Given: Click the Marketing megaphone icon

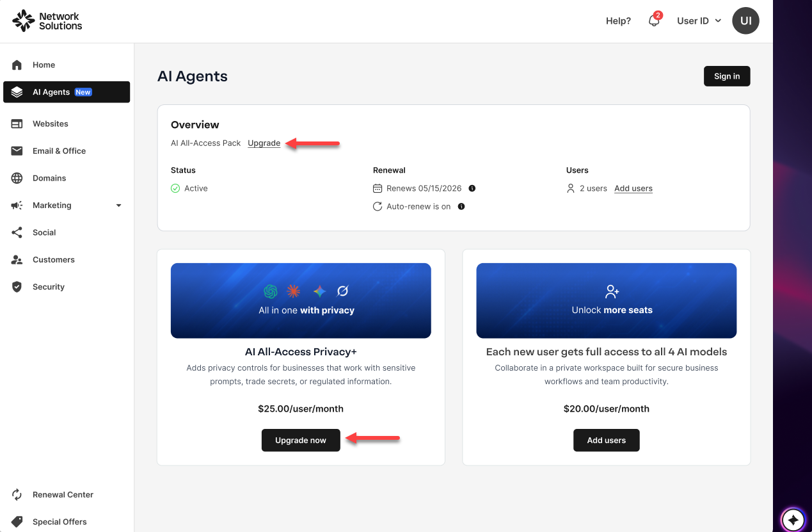Looking at the screenshot, I should [x=17, y=206].
